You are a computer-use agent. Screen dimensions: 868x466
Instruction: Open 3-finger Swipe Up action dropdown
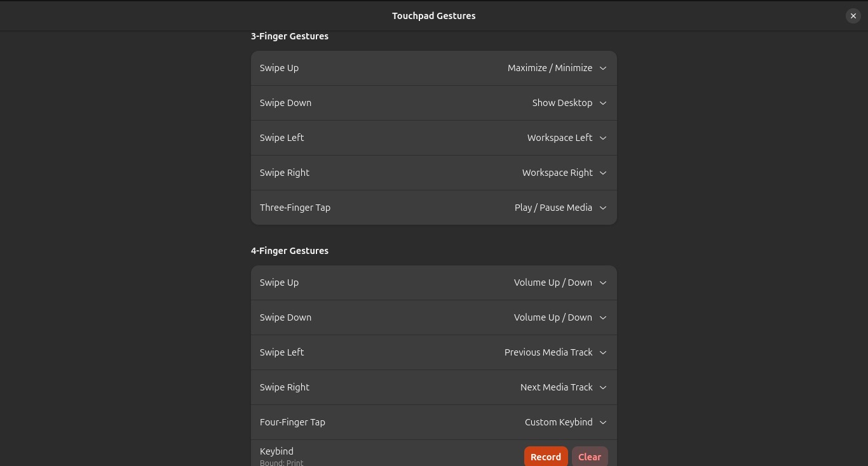pyautogui.click(x=557, y=68)
